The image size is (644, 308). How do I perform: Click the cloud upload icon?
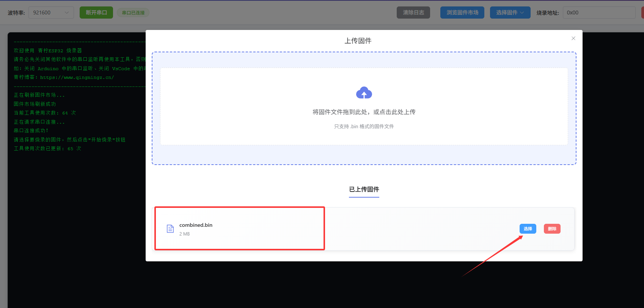coord(364,93)
